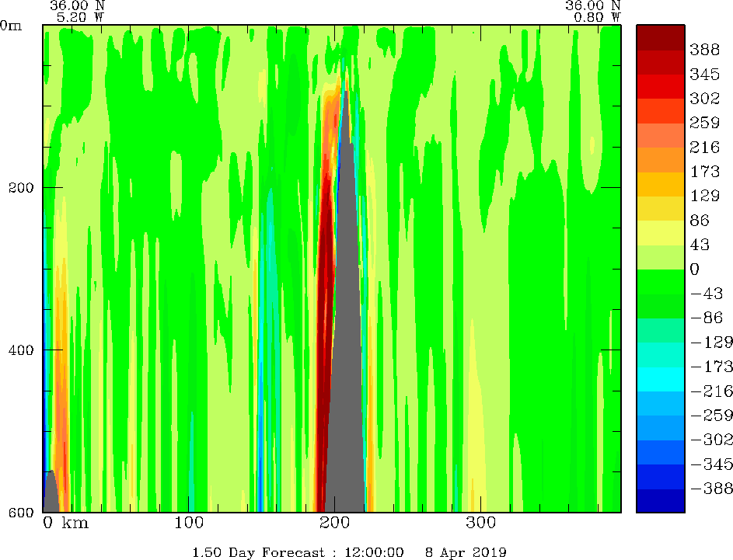Pick the darkest blue swatch at colorbar bottom

click(661, 500)
